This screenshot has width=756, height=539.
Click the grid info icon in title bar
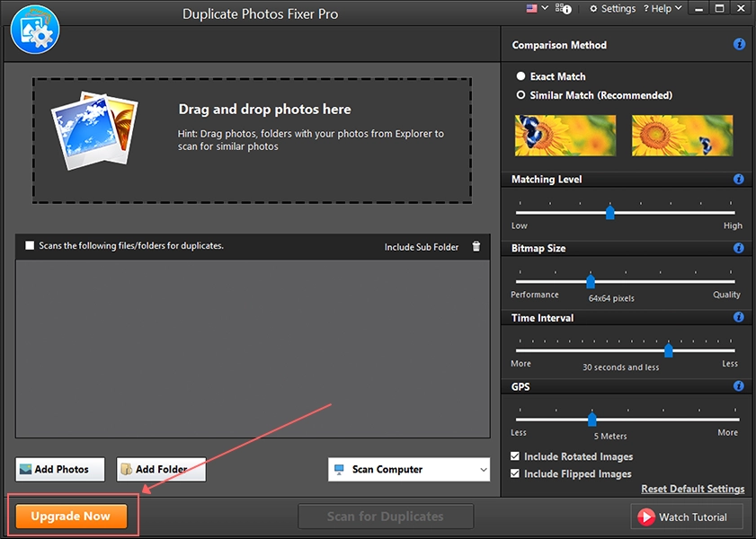563,9
